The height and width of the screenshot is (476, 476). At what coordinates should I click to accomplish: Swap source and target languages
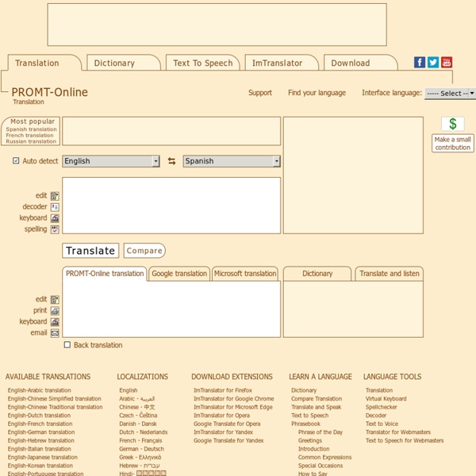(171, 161)
